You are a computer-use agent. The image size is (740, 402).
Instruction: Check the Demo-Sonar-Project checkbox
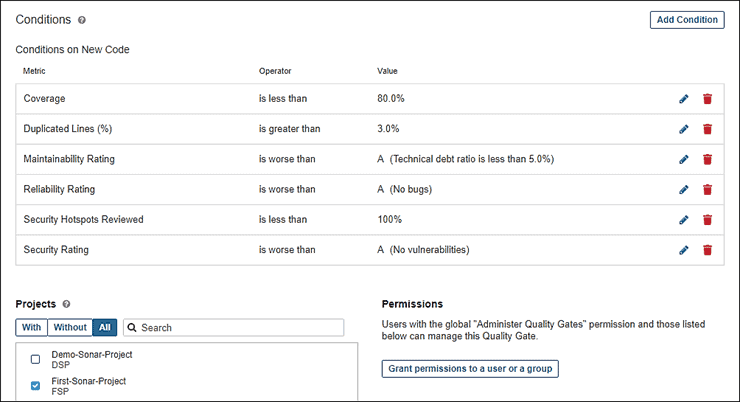point(35,359)
